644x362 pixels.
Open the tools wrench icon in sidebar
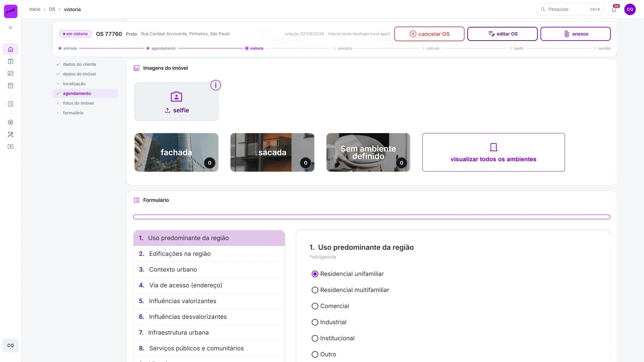coord(10,134)
